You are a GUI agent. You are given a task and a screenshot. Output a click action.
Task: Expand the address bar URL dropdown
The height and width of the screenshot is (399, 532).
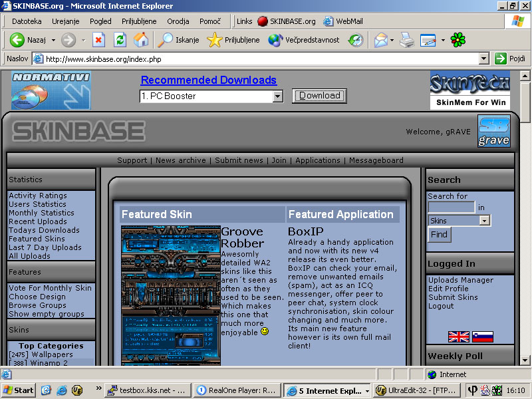[484, 59]
